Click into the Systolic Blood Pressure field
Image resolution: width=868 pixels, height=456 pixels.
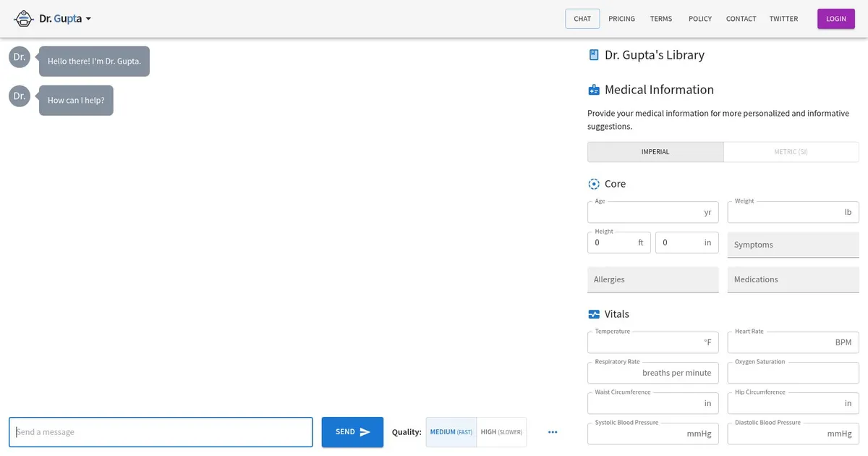[x=653, y=434]
